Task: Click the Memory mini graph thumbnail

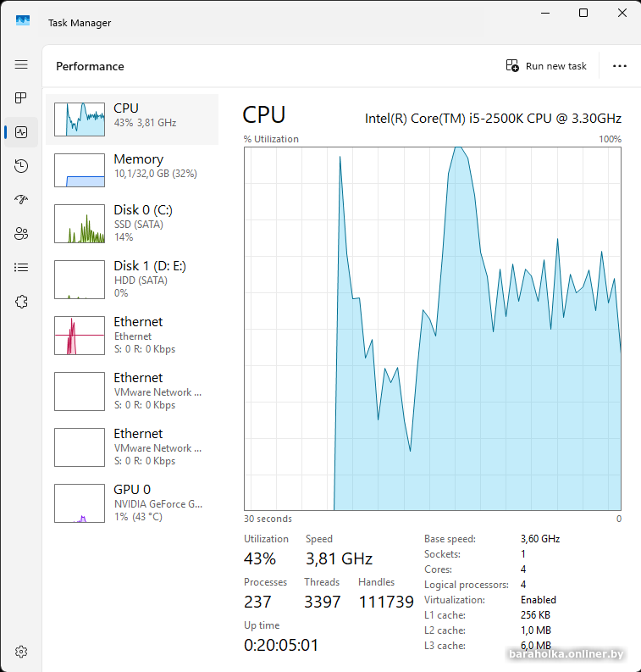Action: [x=80, y=170]
